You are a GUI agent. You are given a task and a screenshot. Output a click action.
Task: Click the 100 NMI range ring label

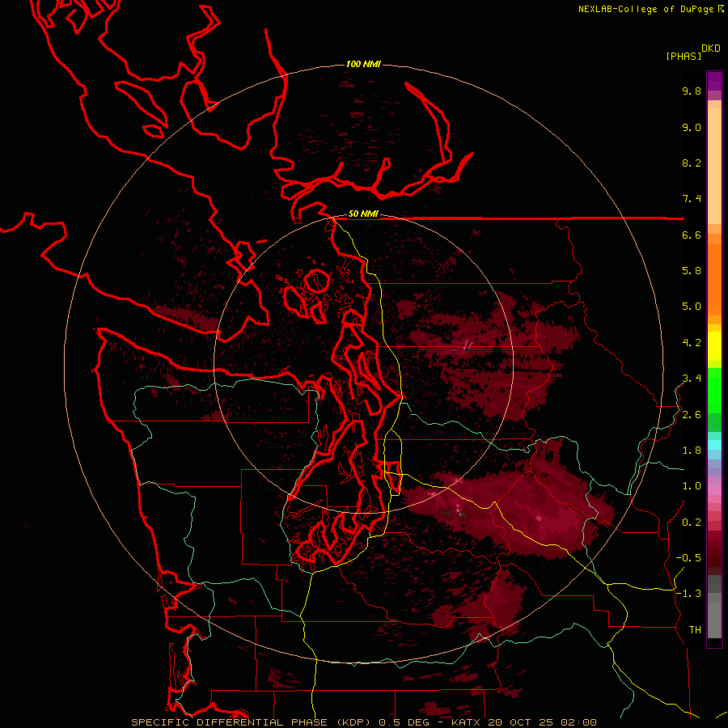363,64
